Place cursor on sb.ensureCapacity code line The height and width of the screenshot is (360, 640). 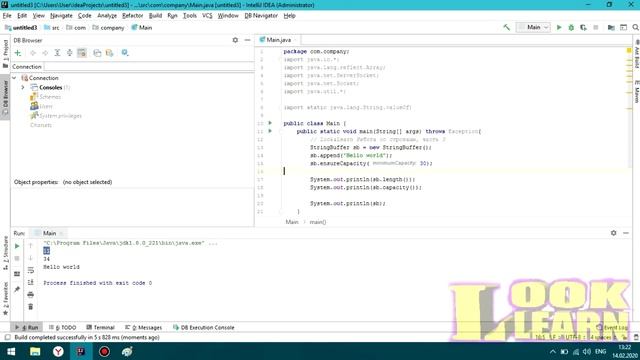pyautogui.click(x=371, y=163)
